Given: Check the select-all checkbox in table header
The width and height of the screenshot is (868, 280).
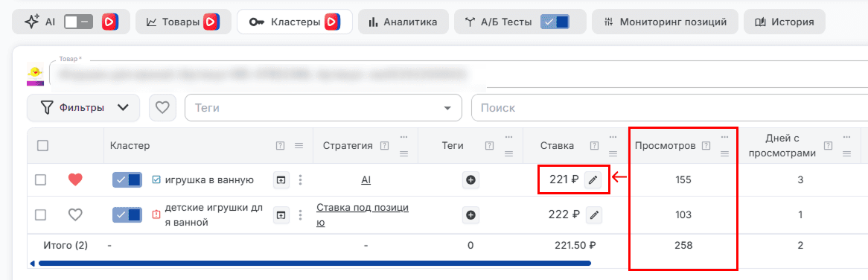Looking at the screenshot, I should pyautogui.click(x=42, y=145).
